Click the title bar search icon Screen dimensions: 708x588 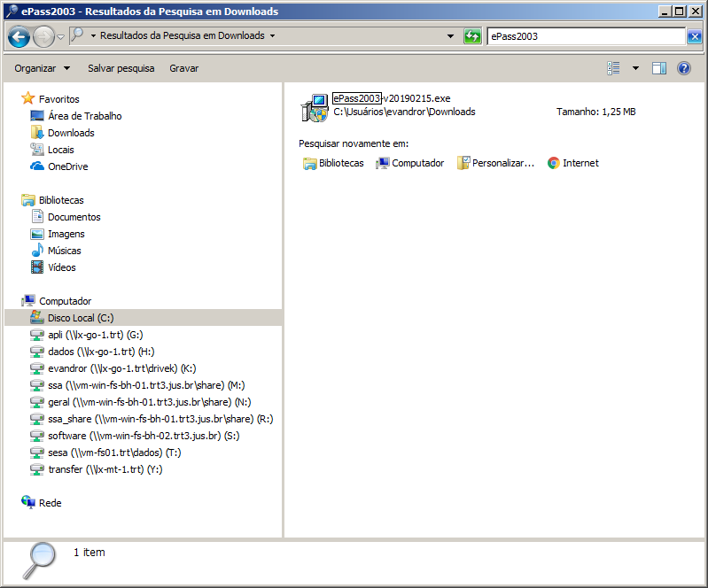[12, 12]
